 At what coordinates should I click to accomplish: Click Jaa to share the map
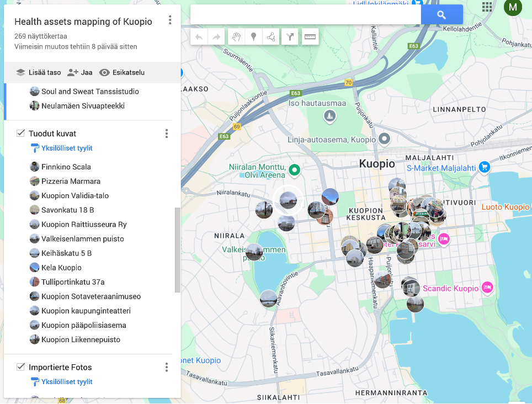[79, 73]
